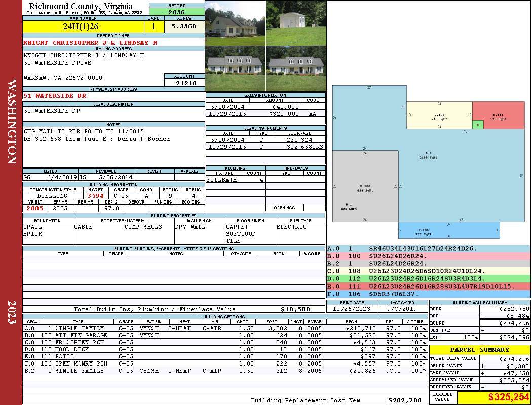This screenshot has width=532, height=405.
Task: Open the bottom-right front view house photo
Action: point(296,69)
